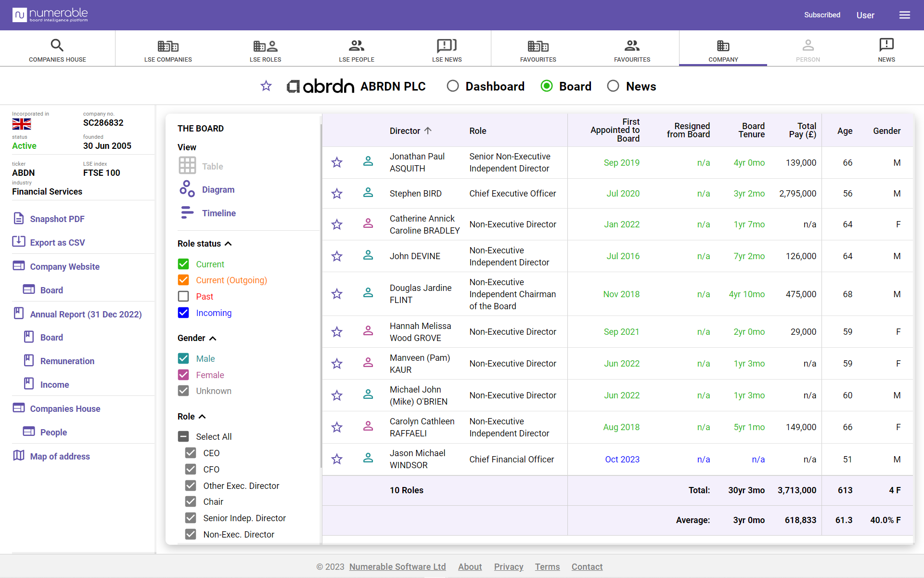Open person icon for Jason Michael Windsor
This screenshot has height=578, width=924.
(368, 458)
